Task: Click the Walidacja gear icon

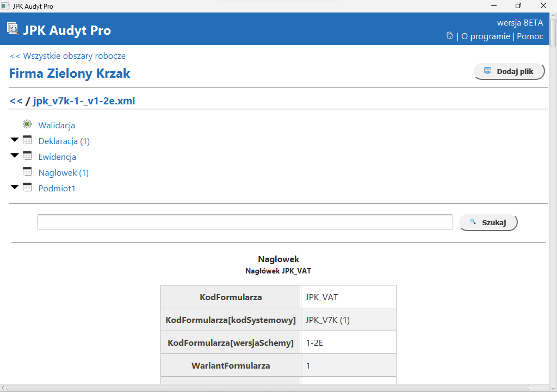Action: point(27,125)
